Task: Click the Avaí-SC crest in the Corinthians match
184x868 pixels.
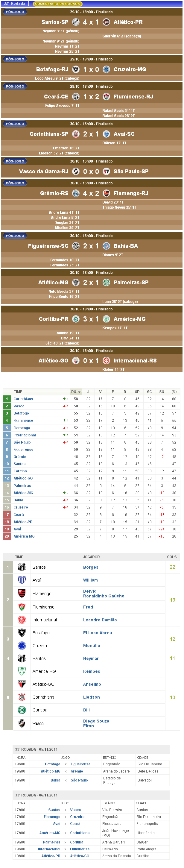Action: pos(107,134)
